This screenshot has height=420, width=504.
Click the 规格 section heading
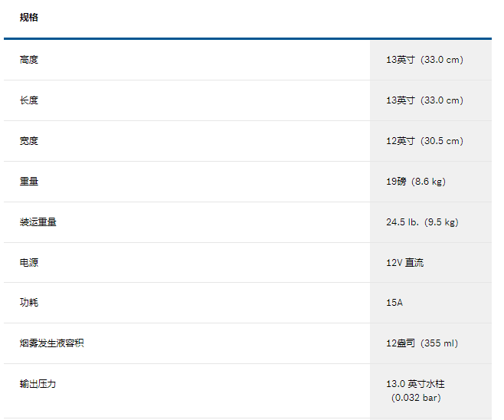point(29,18)
